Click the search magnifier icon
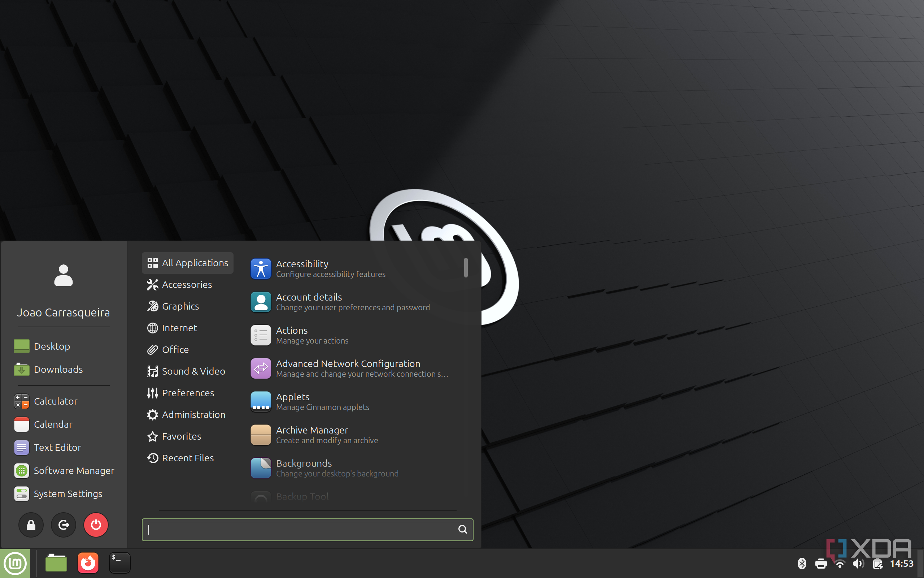 point(462,530)
